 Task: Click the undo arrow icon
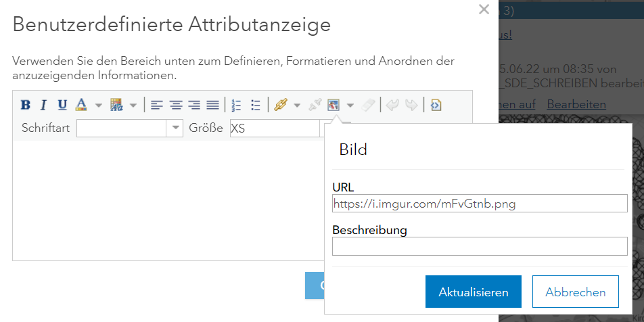pos(392,105)
